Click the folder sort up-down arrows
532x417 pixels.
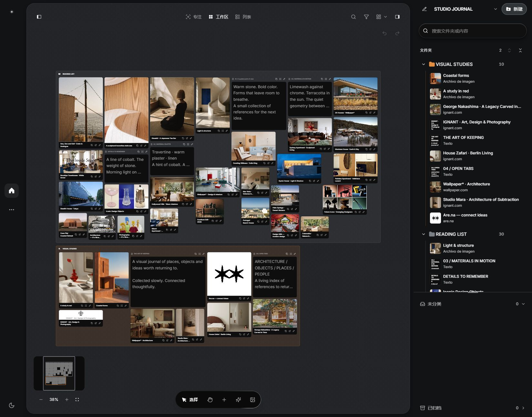click(509, 50)
